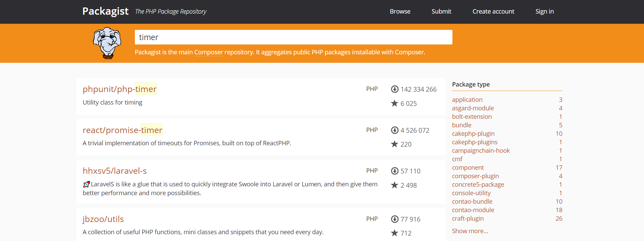Open the Browse menu item

click(400, 12)
